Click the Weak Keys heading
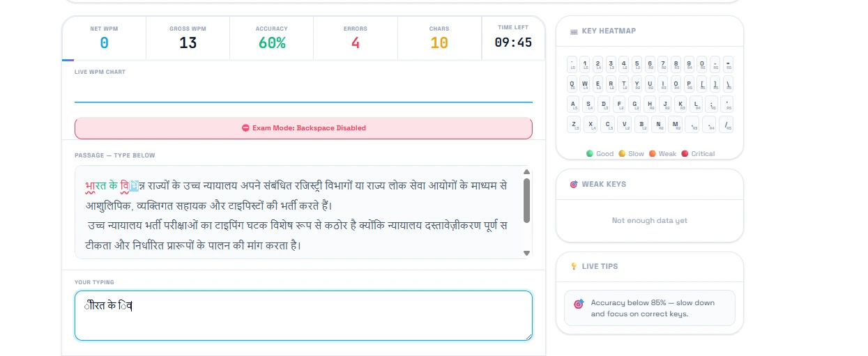Screen dimensions: 868x356 pos(604,185)
